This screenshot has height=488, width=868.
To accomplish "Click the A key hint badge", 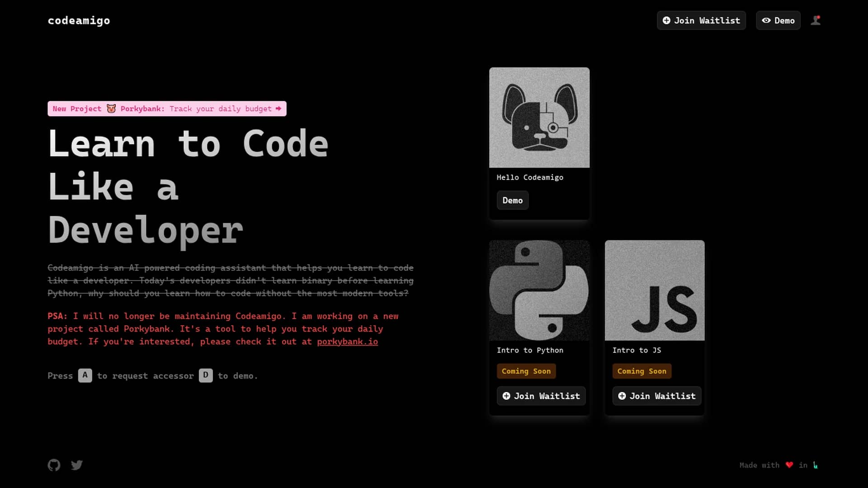I will point(85,375).
